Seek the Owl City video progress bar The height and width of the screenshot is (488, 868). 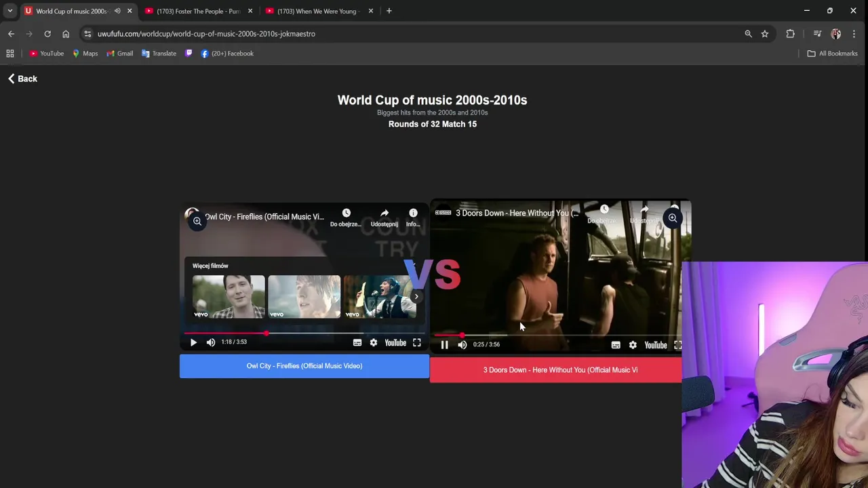304,333
